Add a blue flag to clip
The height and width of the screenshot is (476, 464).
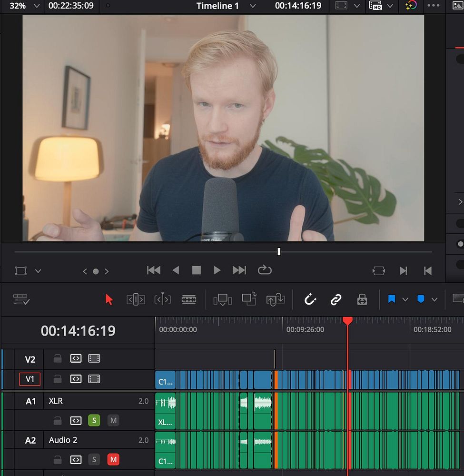point(392,299)
